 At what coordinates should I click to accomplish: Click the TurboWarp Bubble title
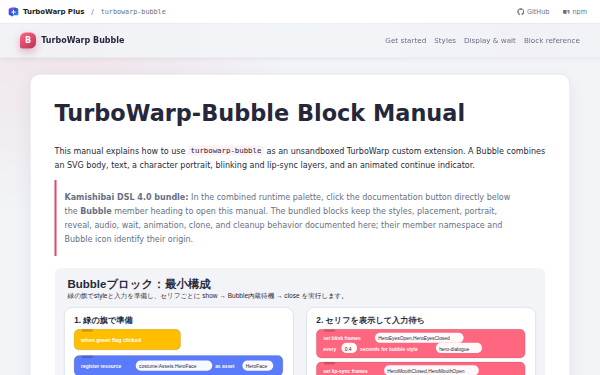tap(83, 40)
